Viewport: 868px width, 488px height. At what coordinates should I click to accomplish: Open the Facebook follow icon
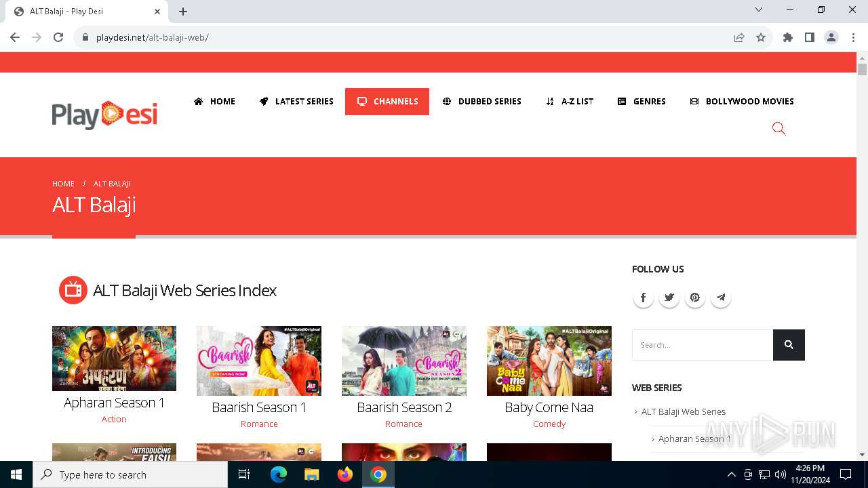point(643,298)
